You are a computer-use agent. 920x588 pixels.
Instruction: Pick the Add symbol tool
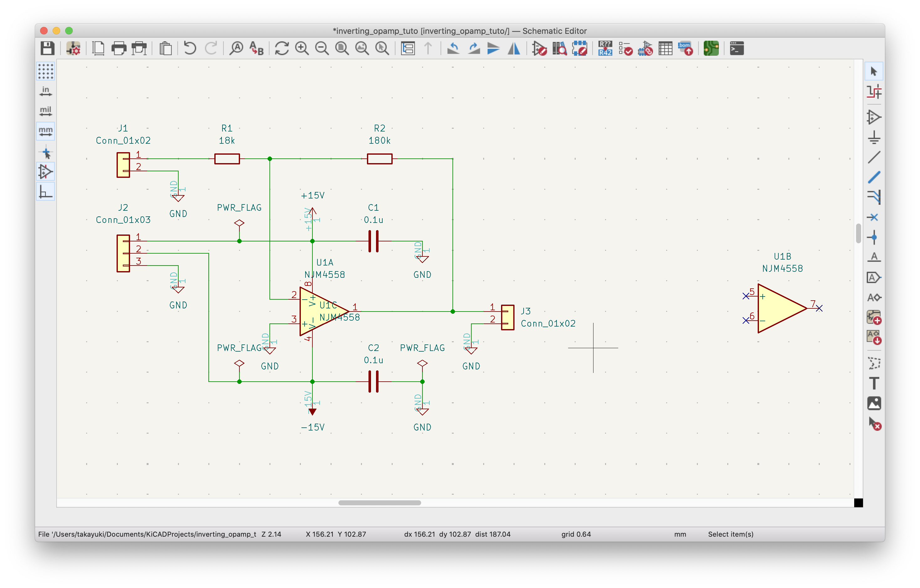(x=874, y=117)
